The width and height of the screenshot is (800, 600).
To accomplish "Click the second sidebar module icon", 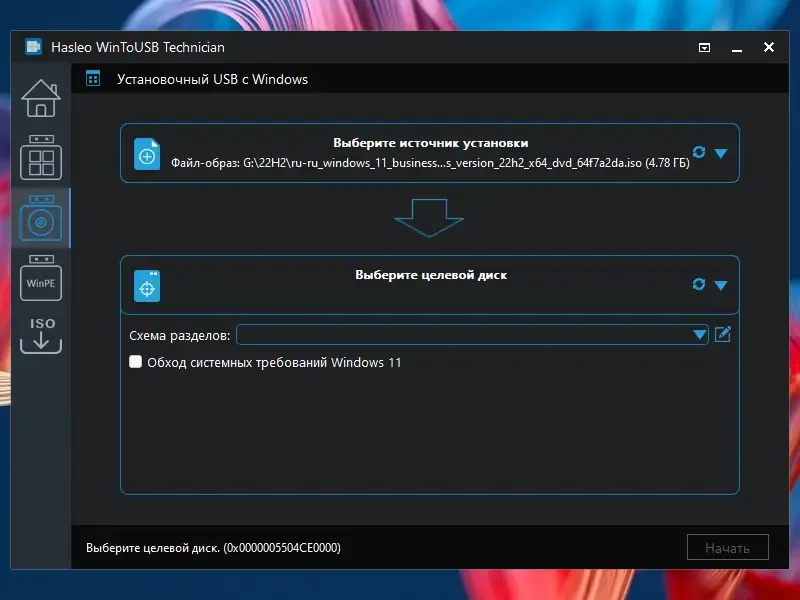I will pyautogui.click(x=41, y=159).
